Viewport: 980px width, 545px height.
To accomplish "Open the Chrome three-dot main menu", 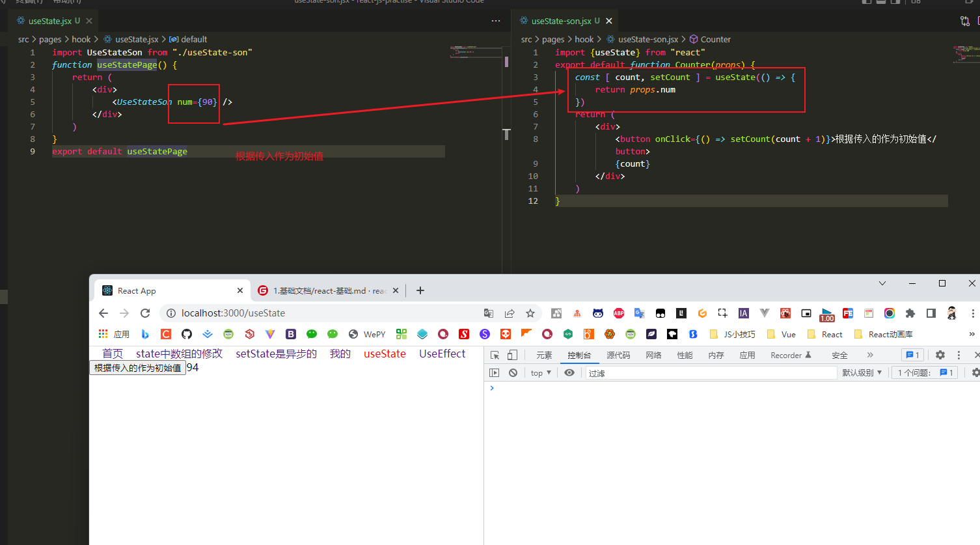I will [973, 313].
